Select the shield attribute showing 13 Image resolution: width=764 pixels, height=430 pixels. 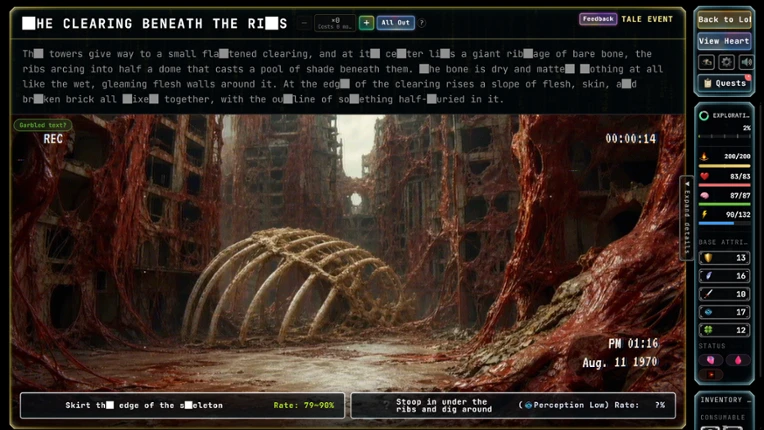tap(724, 258)
